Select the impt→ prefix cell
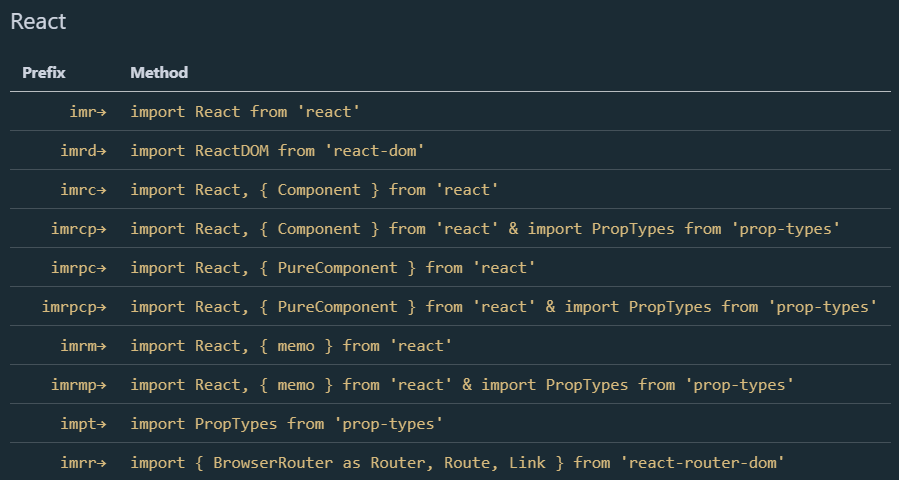 pos(83,423)
